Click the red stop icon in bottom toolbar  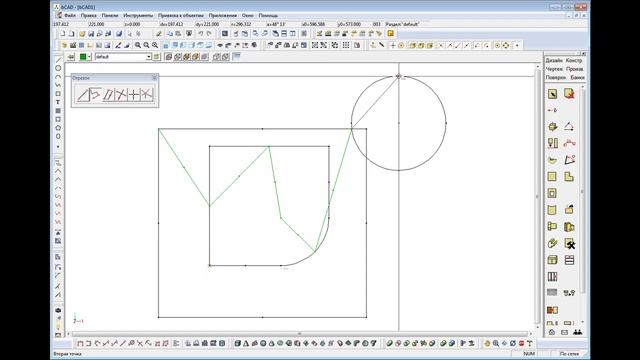521,344
